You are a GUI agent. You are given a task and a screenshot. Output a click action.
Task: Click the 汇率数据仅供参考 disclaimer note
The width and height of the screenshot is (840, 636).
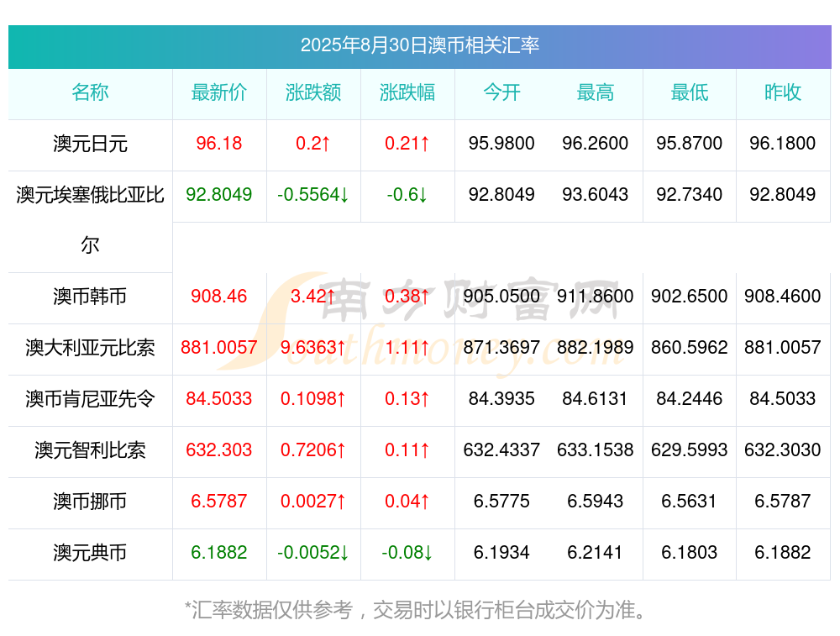click(x=416, y=610)
